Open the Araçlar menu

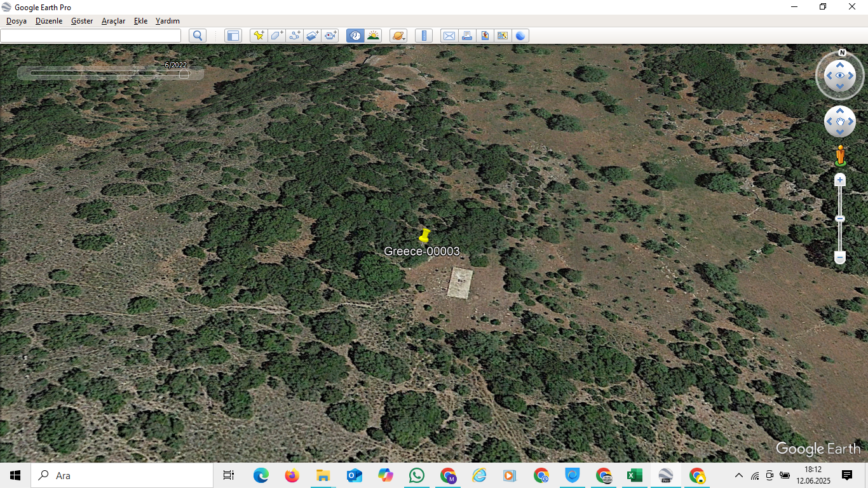pyautogui.click(x=114, y=21)
